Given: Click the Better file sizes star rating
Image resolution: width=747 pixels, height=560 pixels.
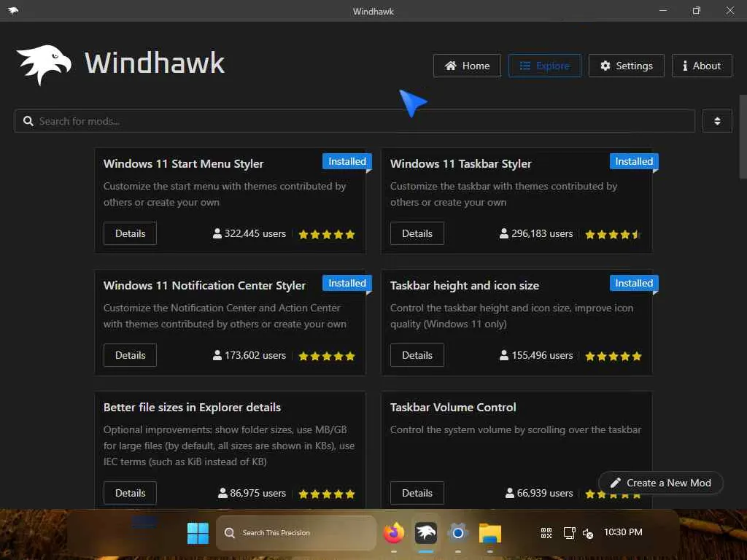Looking at the screenshot, I should (x=327, y=494).
